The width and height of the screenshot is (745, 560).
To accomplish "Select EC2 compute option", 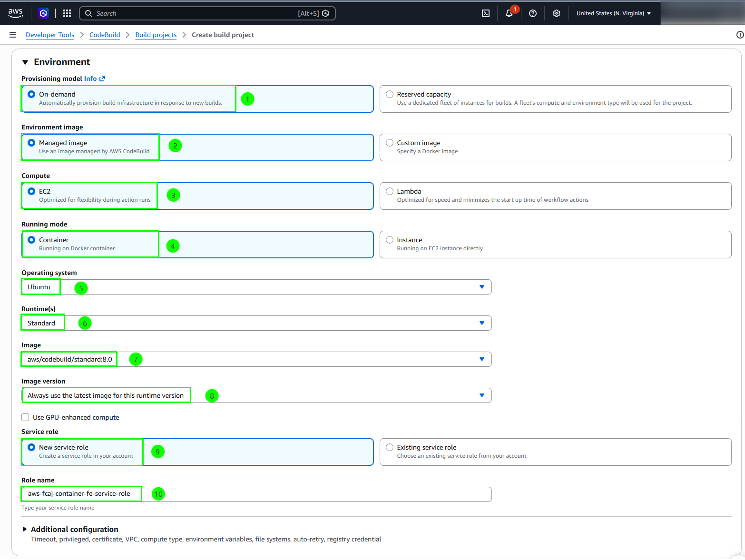I will pyautogui.click(x=197, y=196).
